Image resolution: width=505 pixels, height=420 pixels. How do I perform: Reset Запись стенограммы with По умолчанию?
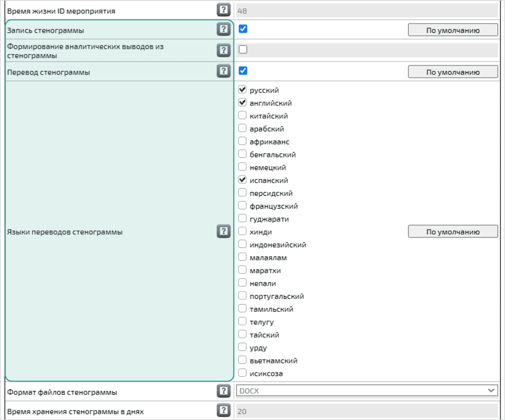453,30
